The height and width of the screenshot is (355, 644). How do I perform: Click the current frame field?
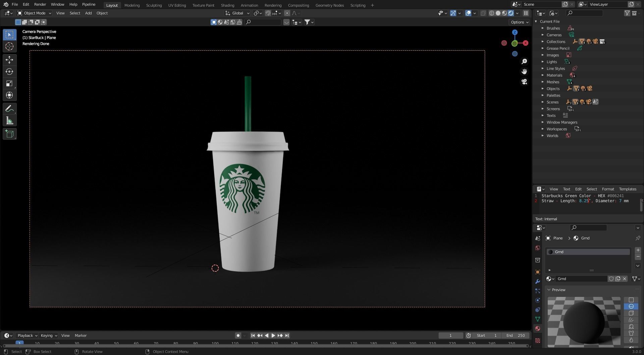(x=450, y=336)
